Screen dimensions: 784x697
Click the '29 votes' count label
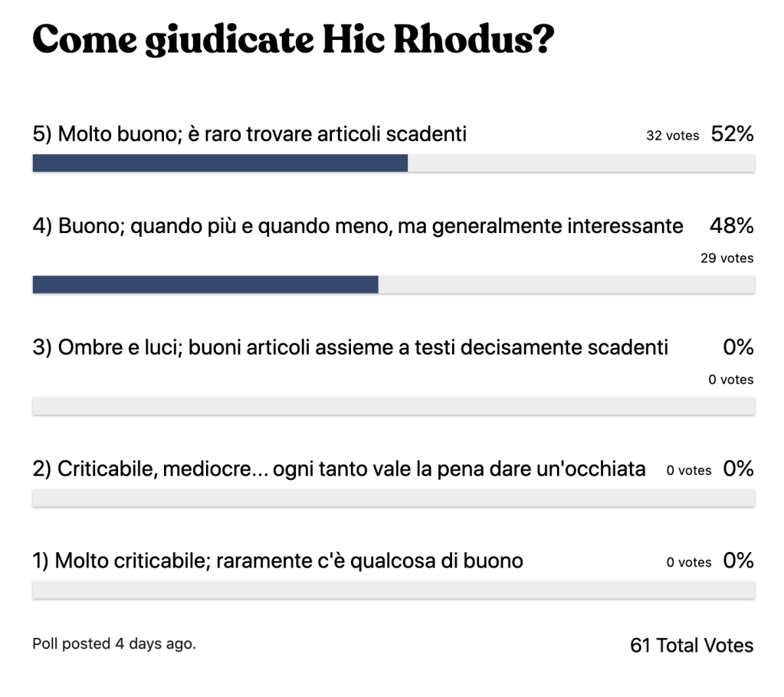[x=727, y=258]
